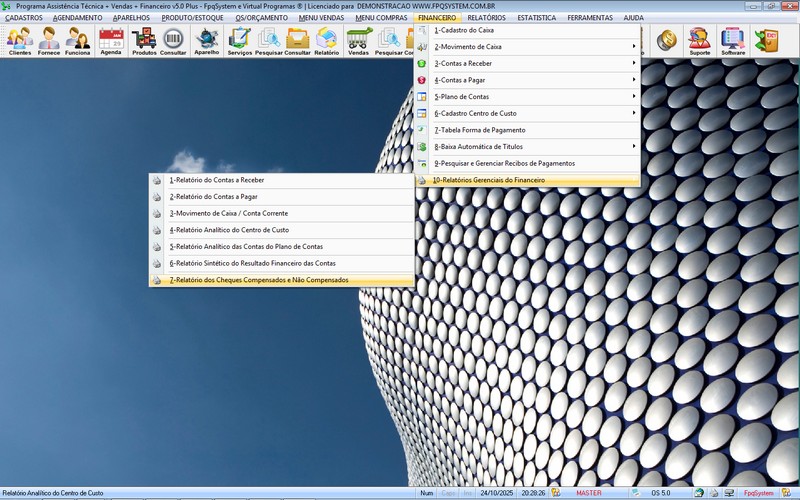Screen dimensions: 800x500
Task: Expand 8-Baixa Automática de Títulos submenu arrow
Action: tap(634, 146)
